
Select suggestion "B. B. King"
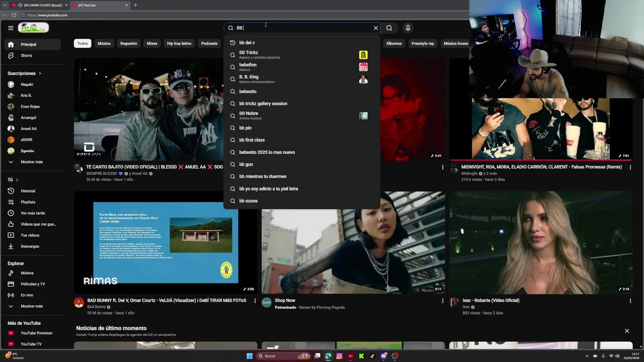tap(301, 79)
